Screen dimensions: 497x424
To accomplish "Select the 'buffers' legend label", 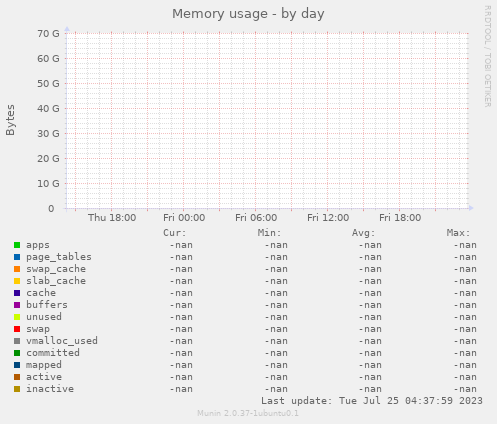I will pos(47,305).
